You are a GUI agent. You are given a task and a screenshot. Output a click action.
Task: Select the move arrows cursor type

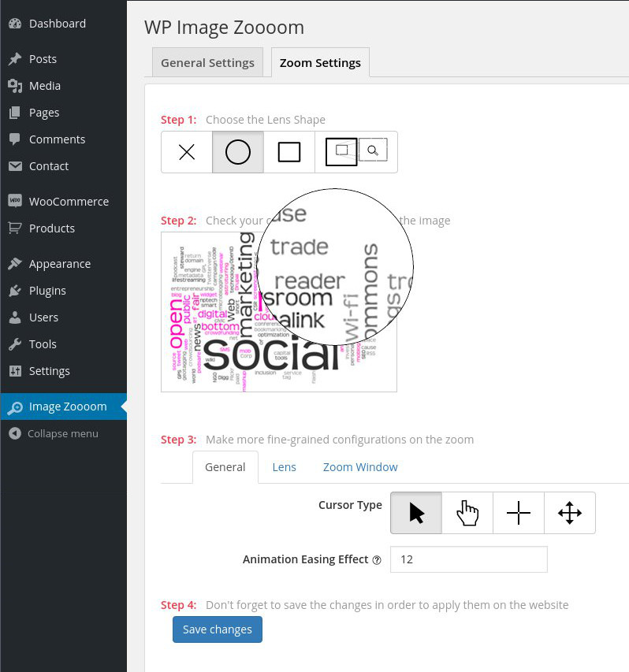click(x=570, y=513)
